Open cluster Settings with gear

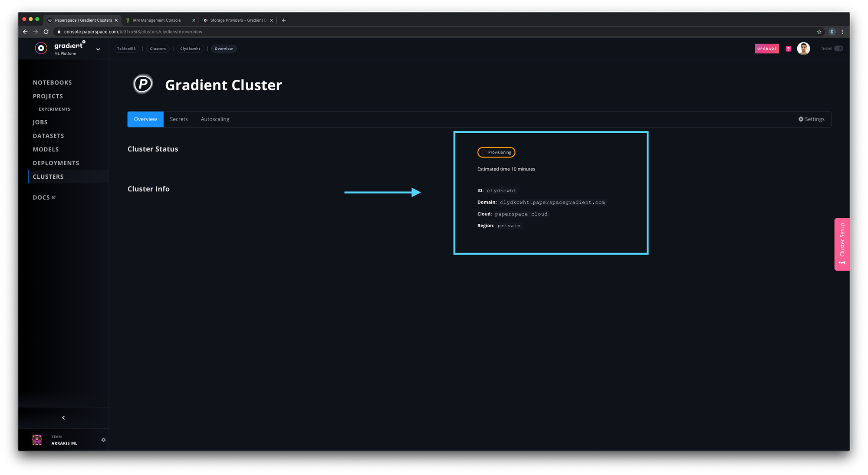[x=811, y=119]
